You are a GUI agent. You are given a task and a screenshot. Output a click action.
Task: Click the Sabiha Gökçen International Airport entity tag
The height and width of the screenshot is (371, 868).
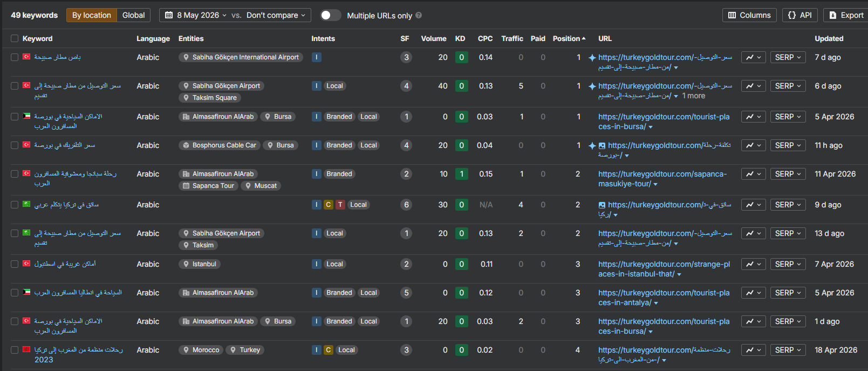pos(241,57)
